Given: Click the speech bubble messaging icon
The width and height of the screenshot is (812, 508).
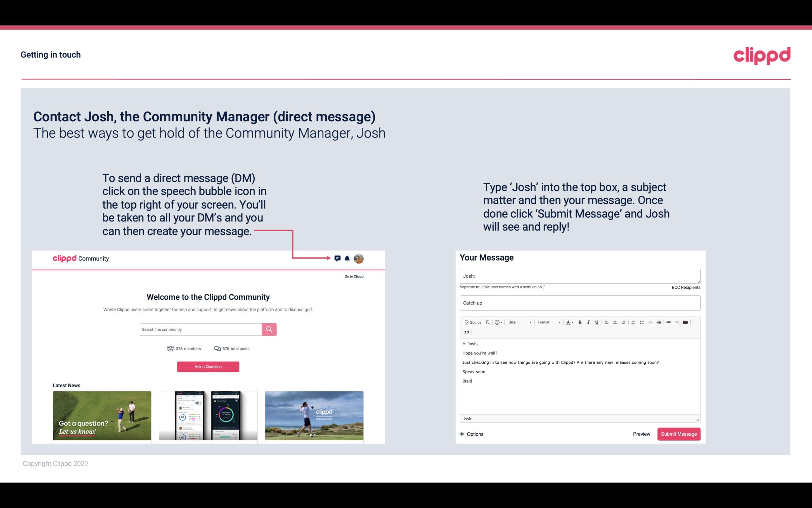Looking at the screenshot, I should (338, 259).
